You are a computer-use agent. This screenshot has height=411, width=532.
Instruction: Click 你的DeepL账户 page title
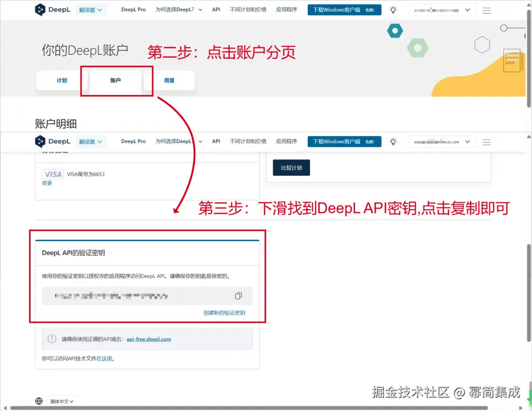pos(85,50)
